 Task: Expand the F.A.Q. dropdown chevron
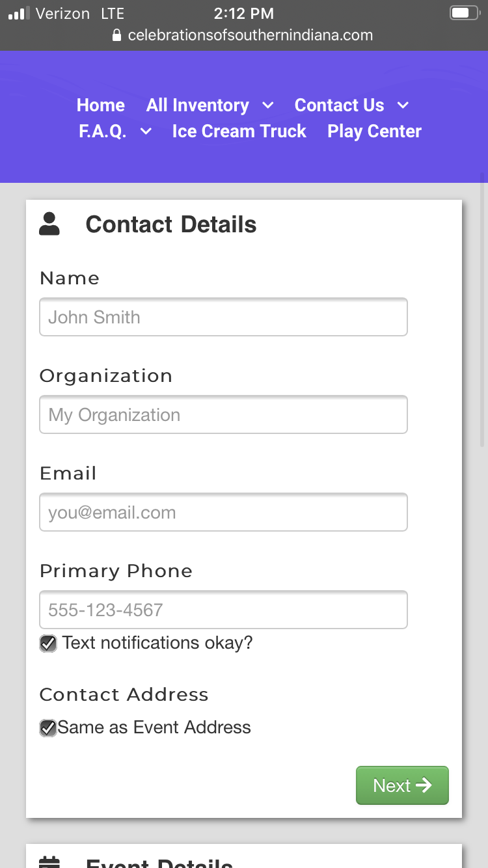coord(146,131)
